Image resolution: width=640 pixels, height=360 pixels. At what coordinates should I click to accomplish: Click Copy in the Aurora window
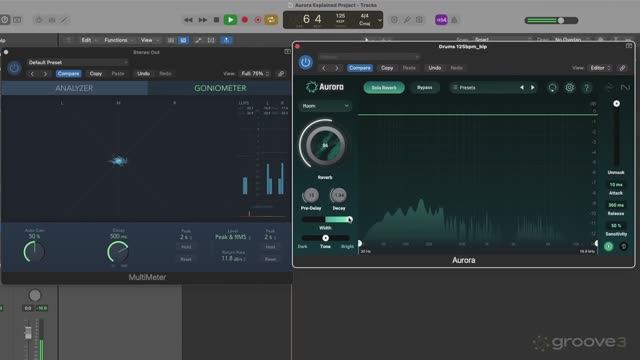(x=387, y=68)
